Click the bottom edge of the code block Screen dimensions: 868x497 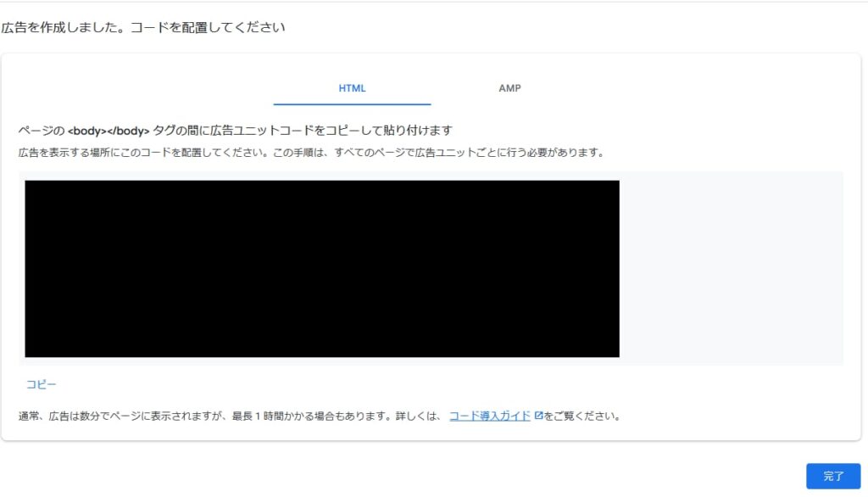[322, 355]
